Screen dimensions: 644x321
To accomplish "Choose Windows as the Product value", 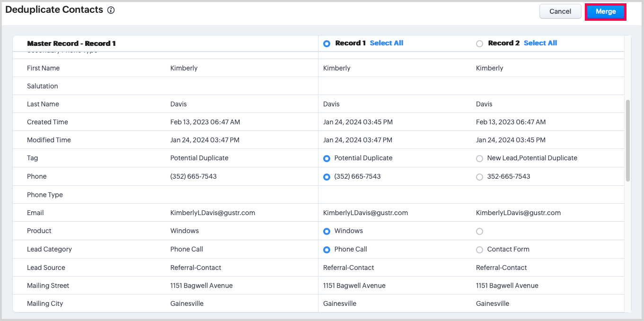I will point(326,231).
